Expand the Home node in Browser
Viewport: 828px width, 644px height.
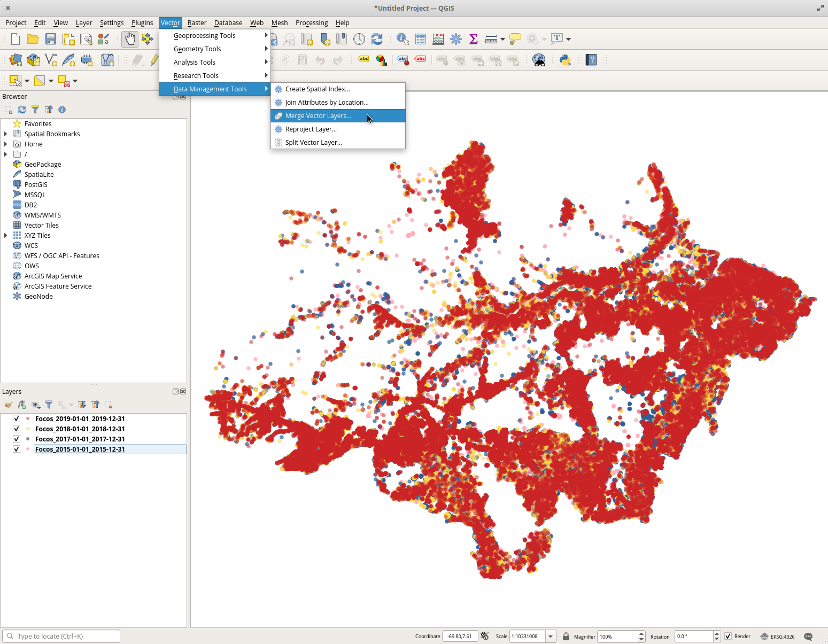(x=6, y=144)
